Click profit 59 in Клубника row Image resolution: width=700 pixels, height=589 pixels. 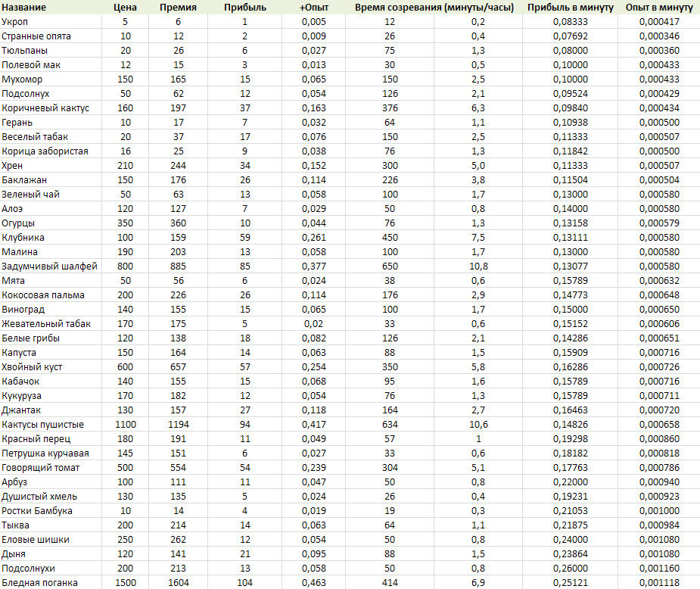(x=245, y=238)
